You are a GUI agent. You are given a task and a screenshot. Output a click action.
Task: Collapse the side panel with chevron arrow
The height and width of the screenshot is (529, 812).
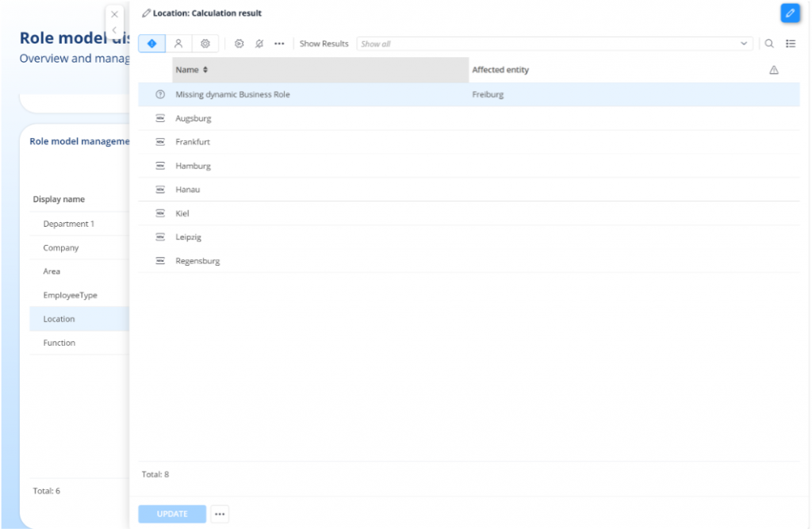click(x=114, y=30)
